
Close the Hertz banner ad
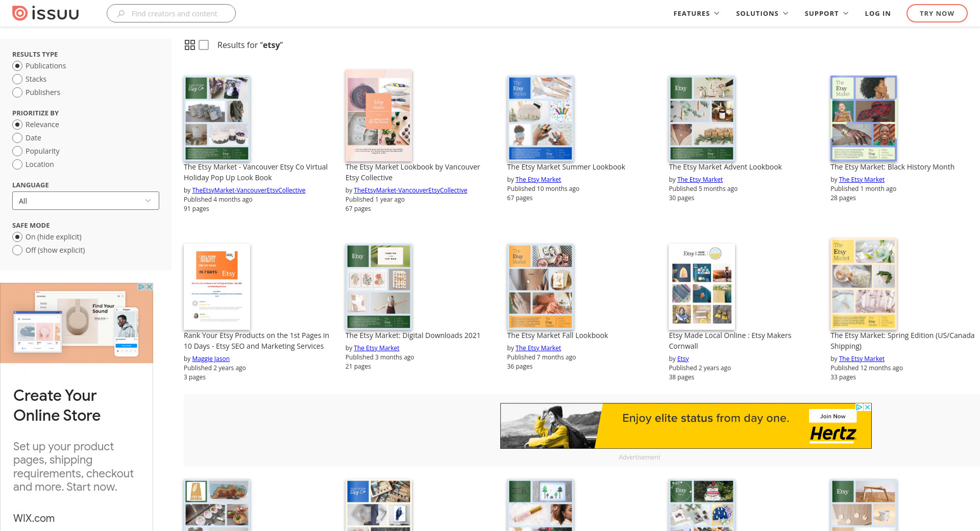pos(867,407)
